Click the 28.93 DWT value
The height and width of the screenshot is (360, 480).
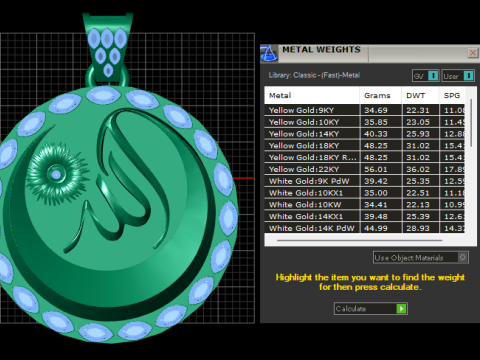418,229
